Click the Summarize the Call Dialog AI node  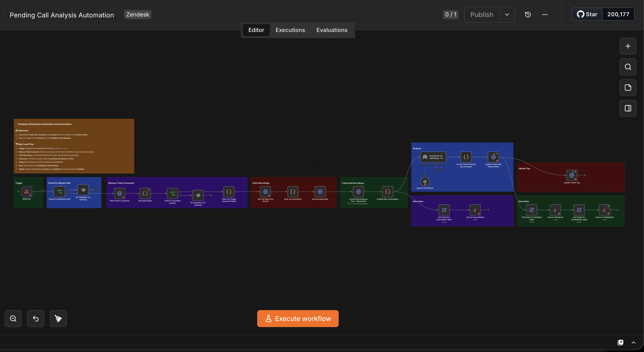coord(433,157)
